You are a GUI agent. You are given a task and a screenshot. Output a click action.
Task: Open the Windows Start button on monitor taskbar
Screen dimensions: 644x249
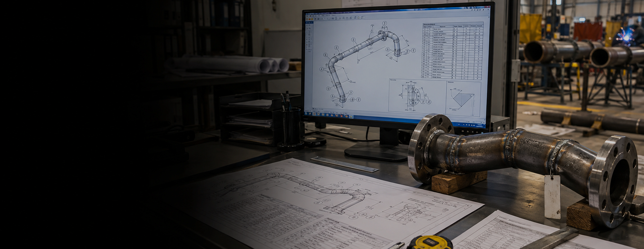(306, 114)
